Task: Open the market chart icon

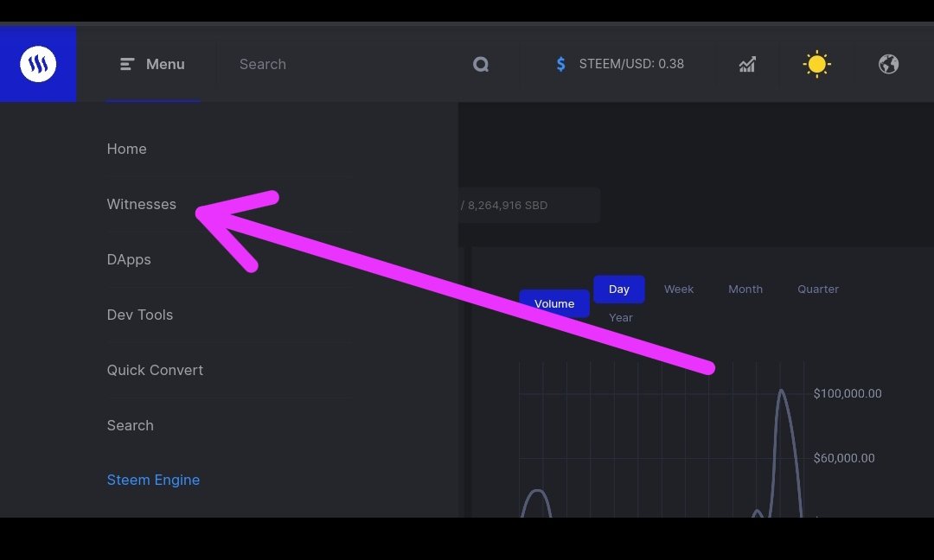Action: point(747,64)
